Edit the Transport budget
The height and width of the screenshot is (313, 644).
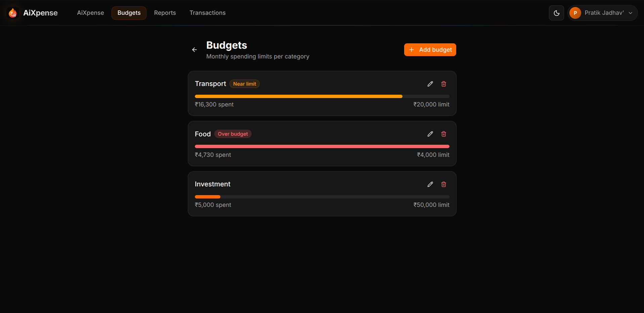pos(430,84)
